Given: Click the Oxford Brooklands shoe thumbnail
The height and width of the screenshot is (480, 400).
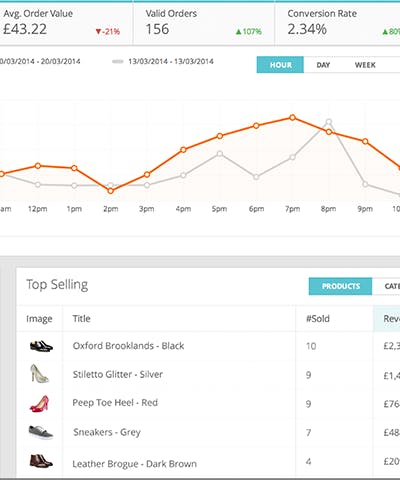Looking at the screenshot, I should click(41, 346).
